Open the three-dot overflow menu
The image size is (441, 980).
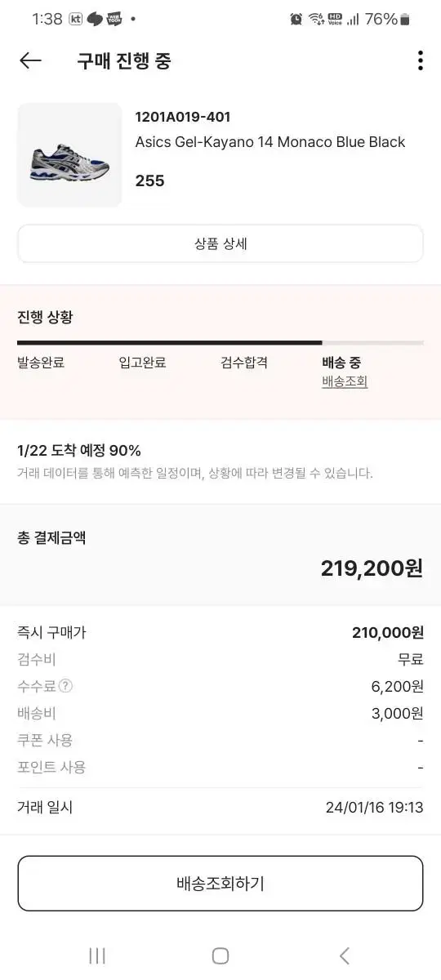click(420, 60)
